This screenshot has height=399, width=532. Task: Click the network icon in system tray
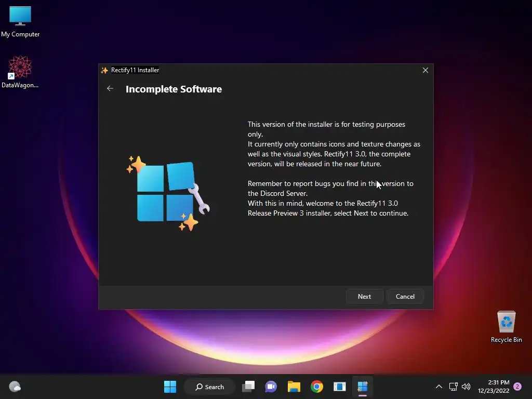click(x=453, y=387)
